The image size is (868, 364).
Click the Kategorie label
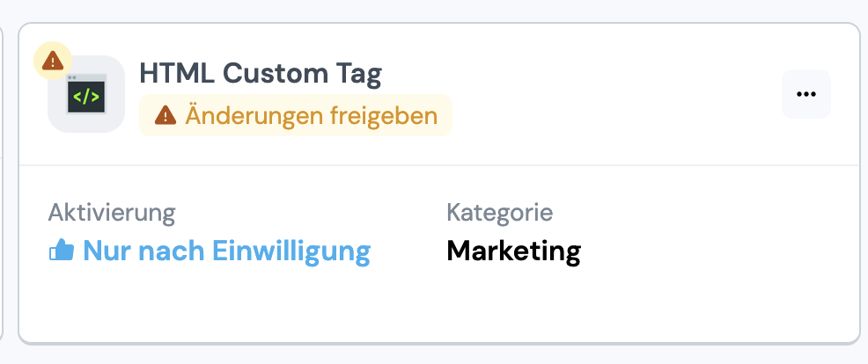tap(499, 212)
